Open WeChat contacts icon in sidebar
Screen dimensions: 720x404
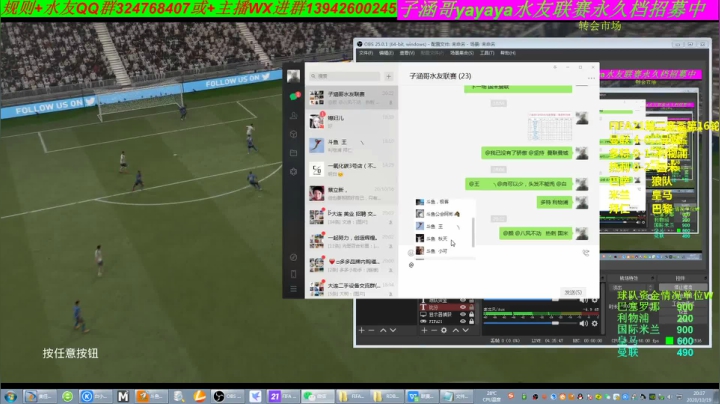(294, 115)
